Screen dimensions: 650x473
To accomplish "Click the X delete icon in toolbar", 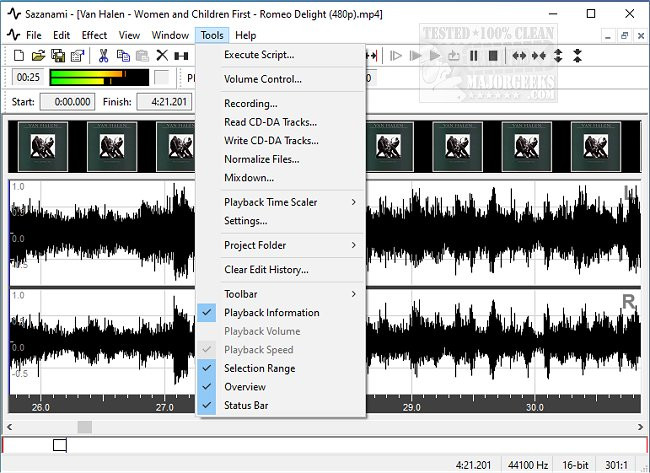I will click(162, 56).
